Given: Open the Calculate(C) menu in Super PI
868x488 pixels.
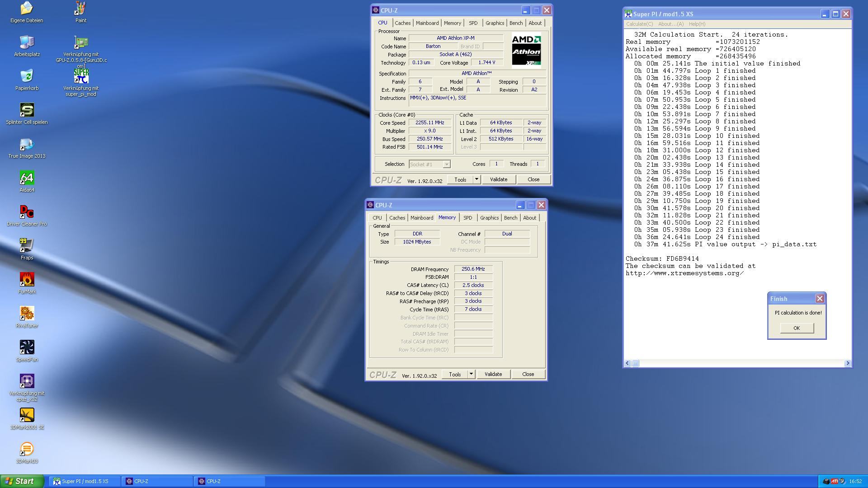Looking at the screenshot, I should coord(639,24).
